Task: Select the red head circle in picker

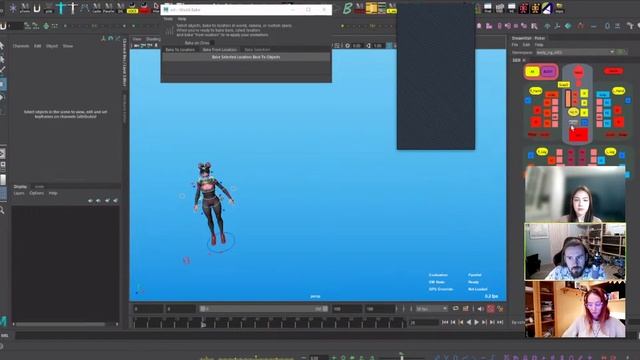Action: (x=578, y=72)
